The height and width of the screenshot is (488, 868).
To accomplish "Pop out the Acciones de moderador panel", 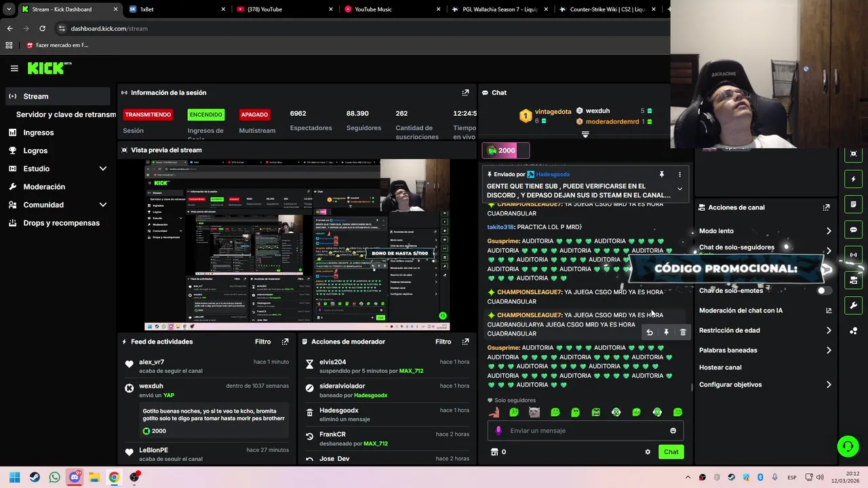I will click(465, 342).
